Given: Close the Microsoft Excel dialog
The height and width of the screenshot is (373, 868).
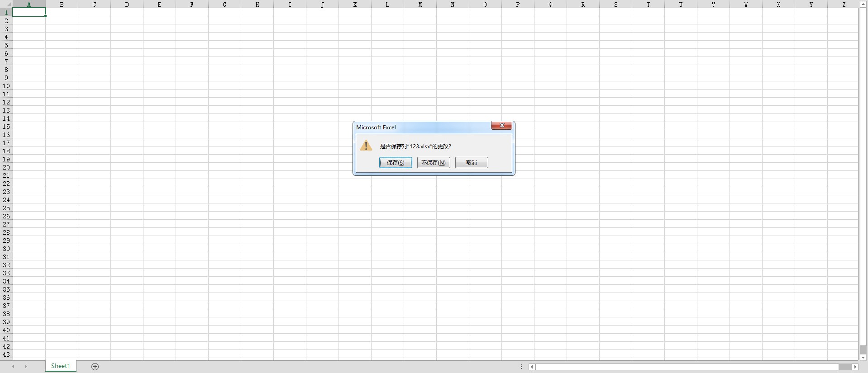Looking at the screenshot, I should coord(501,126).
